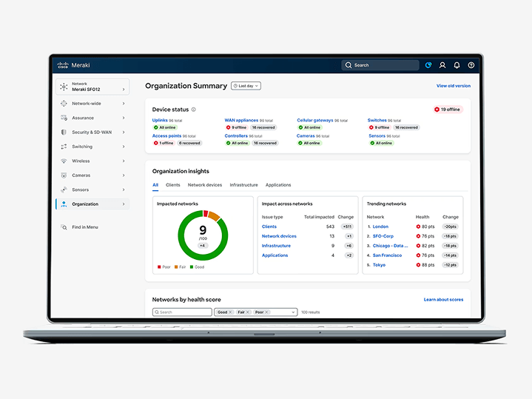Screen dimensions: 532x399
Task: Click the Network devices total 13 value
Action: point(331,236)
